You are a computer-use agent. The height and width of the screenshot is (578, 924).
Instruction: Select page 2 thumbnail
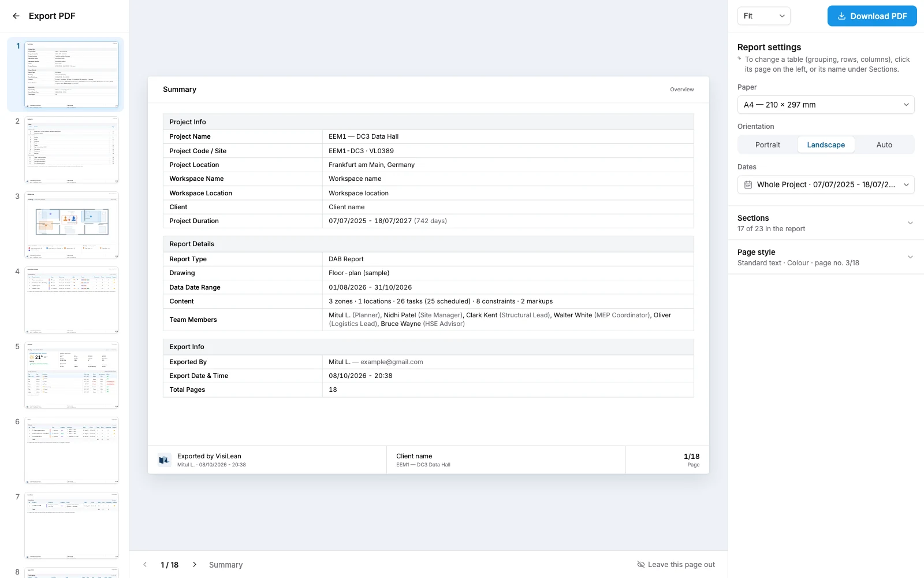[72, 150]
